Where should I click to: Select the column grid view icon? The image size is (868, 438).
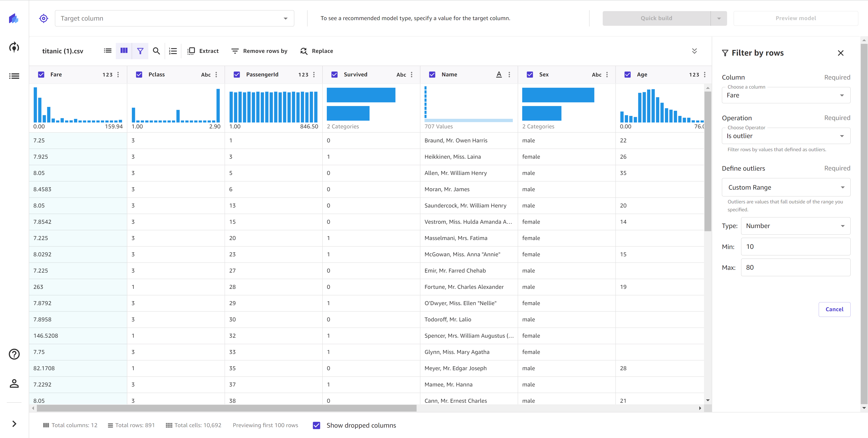124,51
